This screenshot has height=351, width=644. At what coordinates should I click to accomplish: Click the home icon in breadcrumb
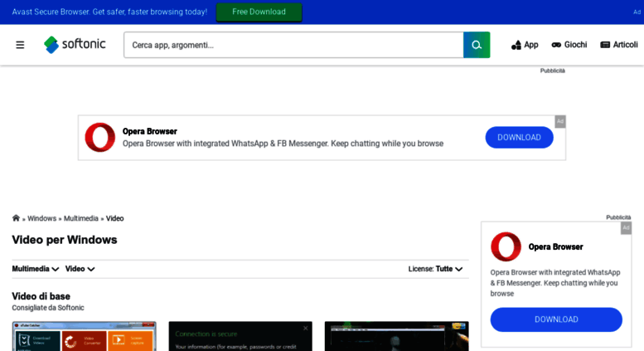pyautogui.click(x=16, y=218)
